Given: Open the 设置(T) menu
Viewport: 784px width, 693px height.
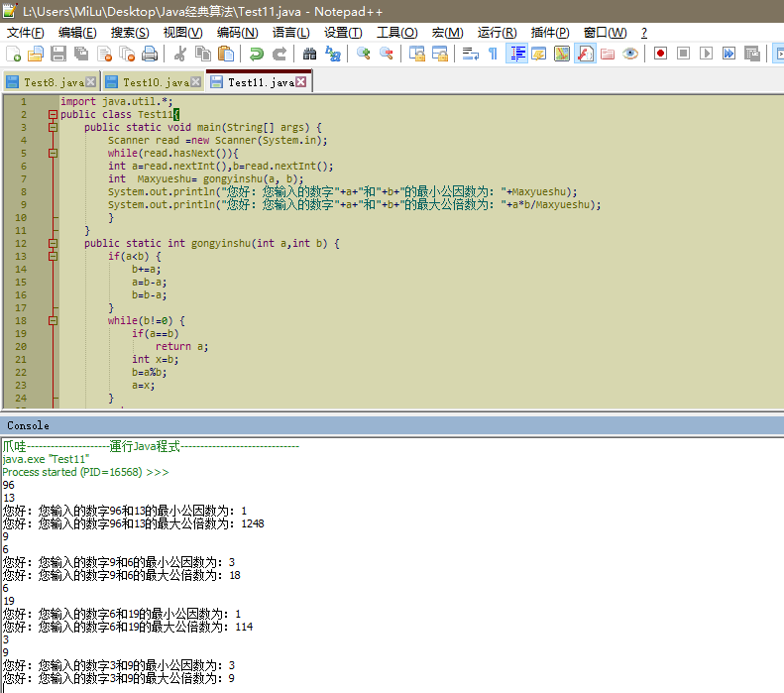Looking at the screenshot, I should [x=343, y=33].
